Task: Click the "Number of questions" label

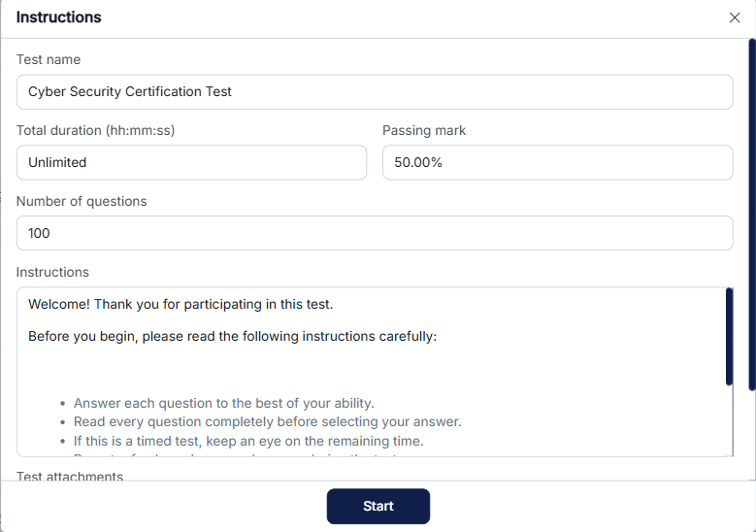Action: pos(82,201)
